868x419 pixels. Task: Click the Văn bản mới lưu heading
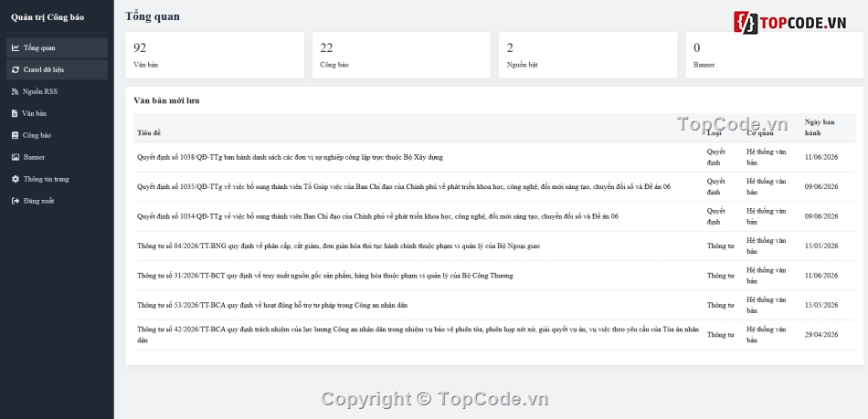[x=166, y=100]
